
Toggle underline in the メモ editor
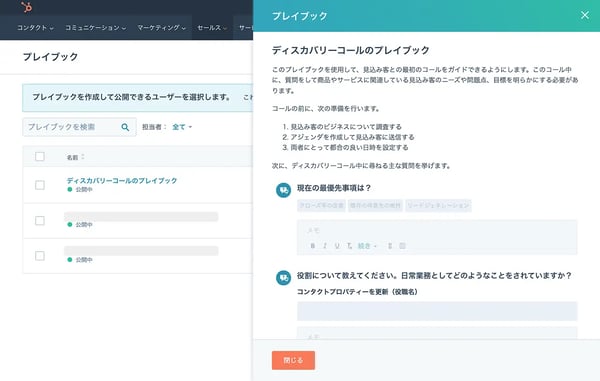pos(337,246)
